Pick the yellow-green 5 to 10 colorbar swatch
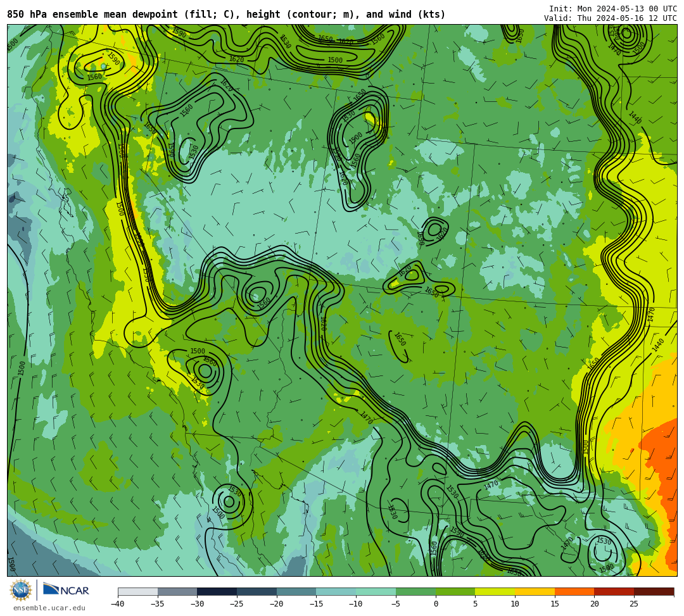The height and width of the screenshot is (616, 684). (x=495, y=591)
